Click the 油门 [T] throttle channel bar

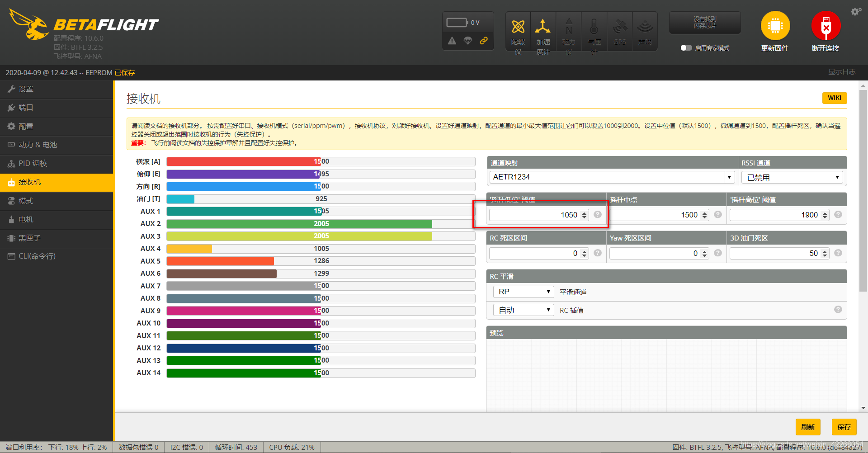coord(321,199)
